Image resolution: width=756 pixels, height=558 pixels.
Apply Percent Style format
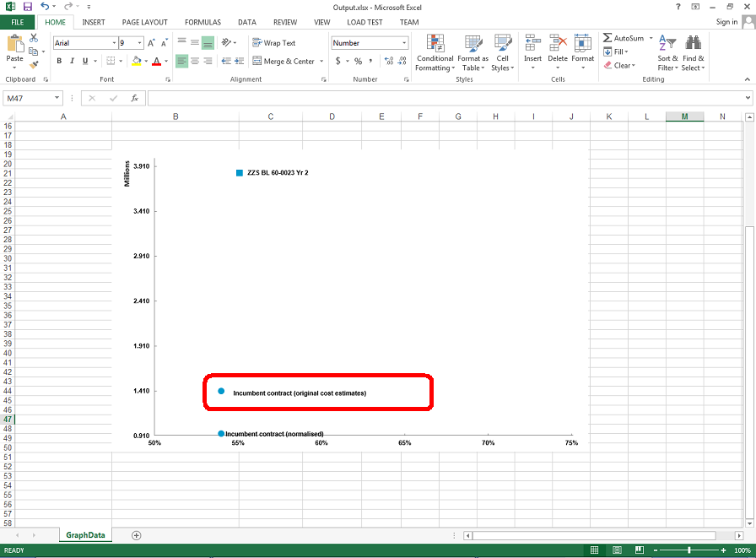pyautogui.click(x=359, y=61)
